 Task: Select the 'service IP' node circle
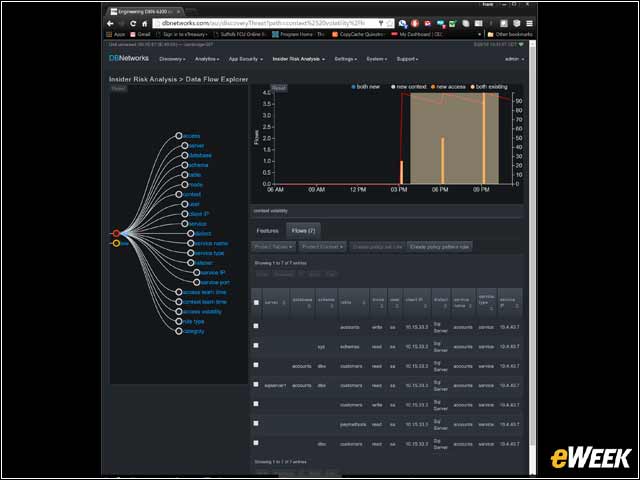196,273
